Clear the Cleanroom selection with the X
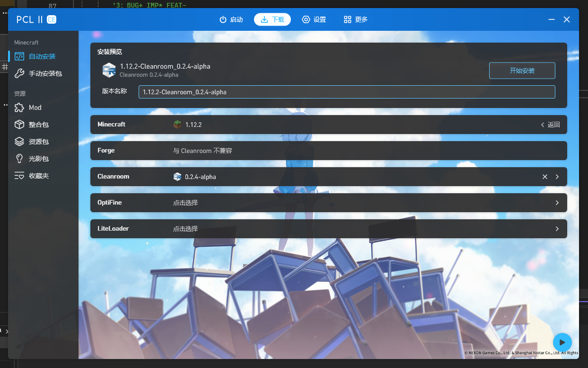 pyautogui.click(x=544, y=177)
